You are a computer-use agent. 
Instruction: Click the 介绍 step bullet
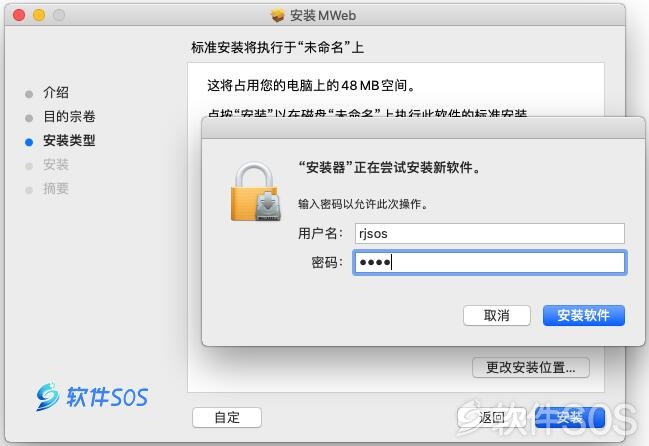click(x=29, y=94)
